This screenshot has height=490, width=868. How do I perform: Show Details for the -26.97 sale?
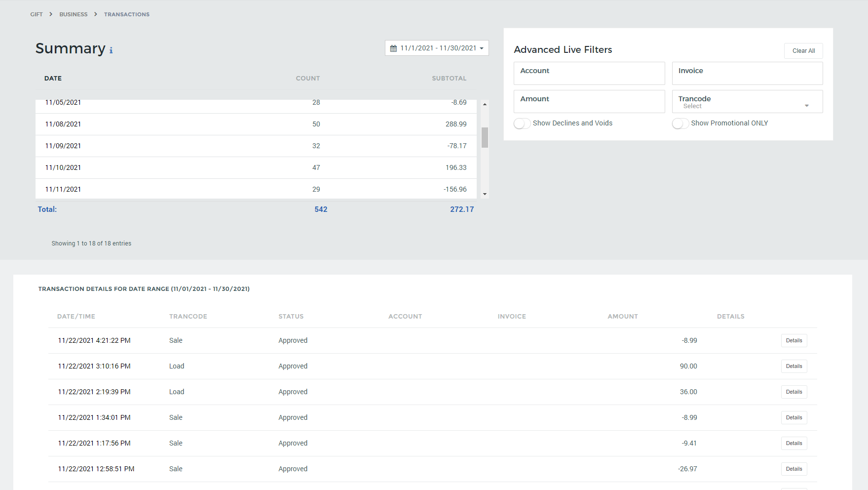coord(793,469)
